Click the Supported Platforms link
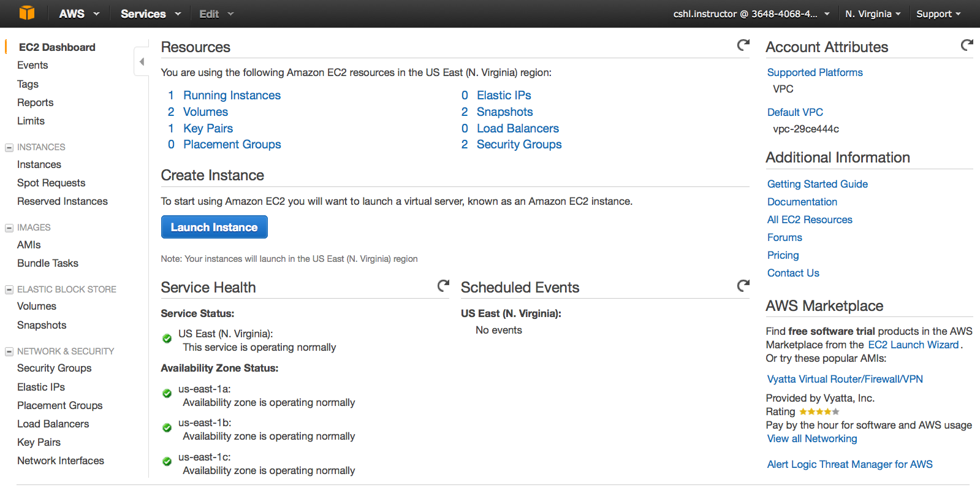This screenshot has height=490, width=980. coord(815,72)
